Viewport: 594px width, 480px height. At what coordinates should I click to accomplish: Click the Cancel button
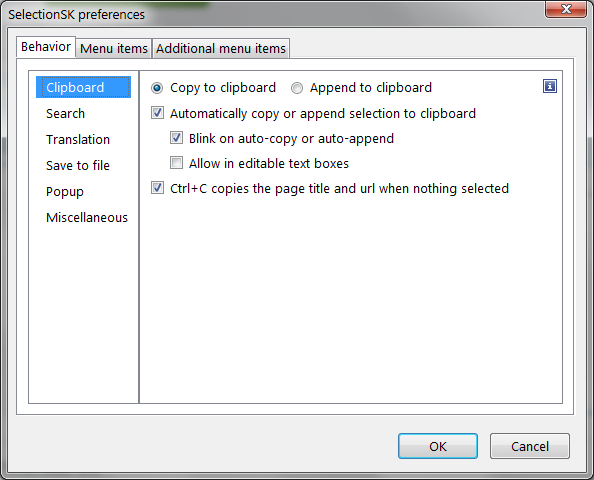(530, 446)
